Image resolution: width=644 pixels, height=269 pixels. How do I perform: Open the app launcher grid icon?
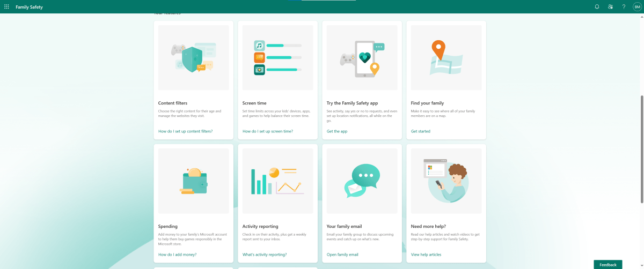pos(6,6)
